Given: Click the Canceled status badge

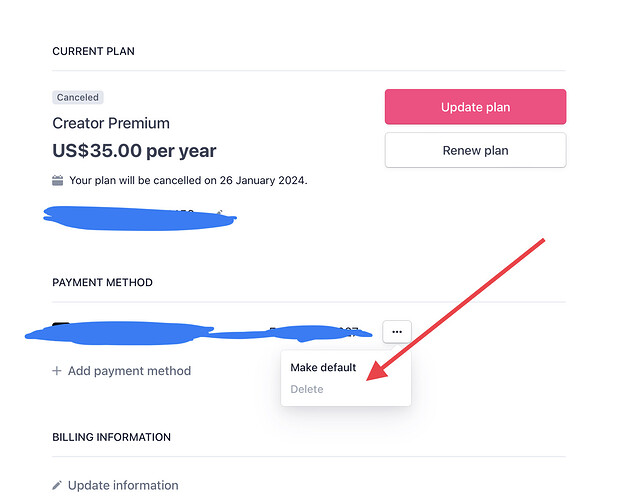Looking at the screenshot, I should click(78, 97).
